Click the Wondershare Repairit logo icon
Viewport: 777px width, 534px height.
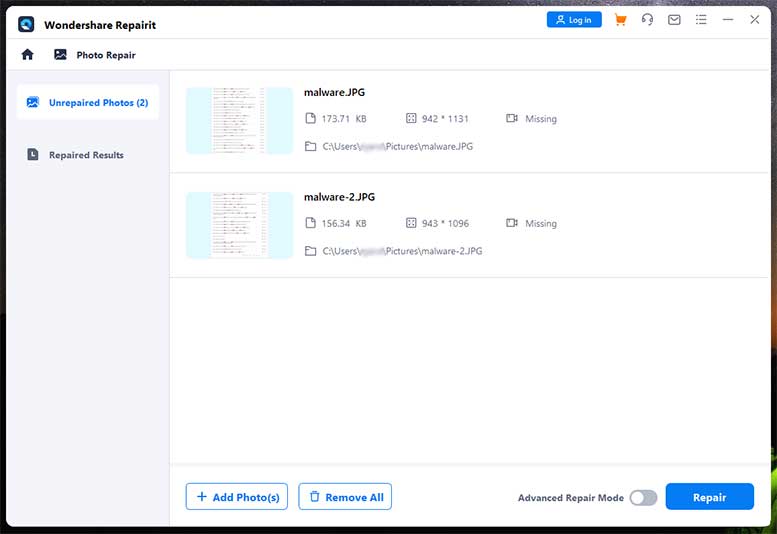tap(26, 24)
